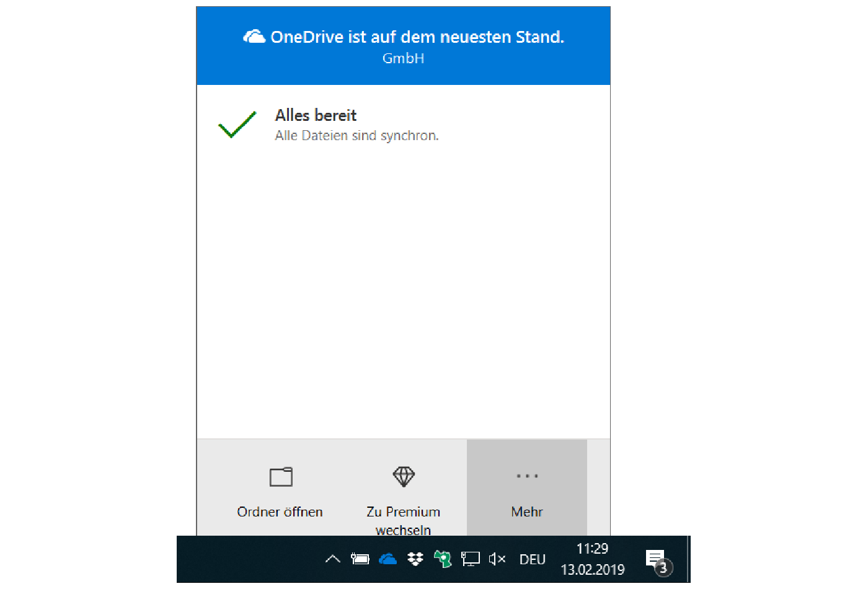Click the 'OneDrive ist auf dem neuesten Stand.' title

click(417, 37)
